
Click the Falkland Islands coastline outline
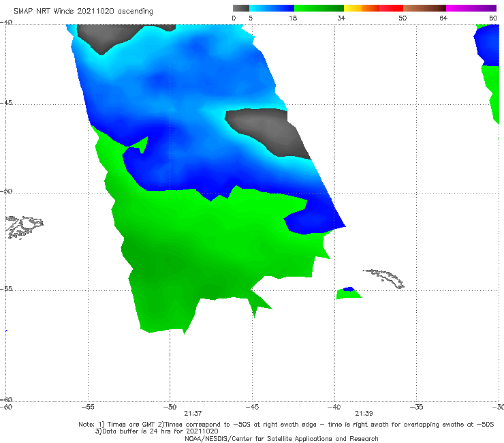(x=24, y=227)
